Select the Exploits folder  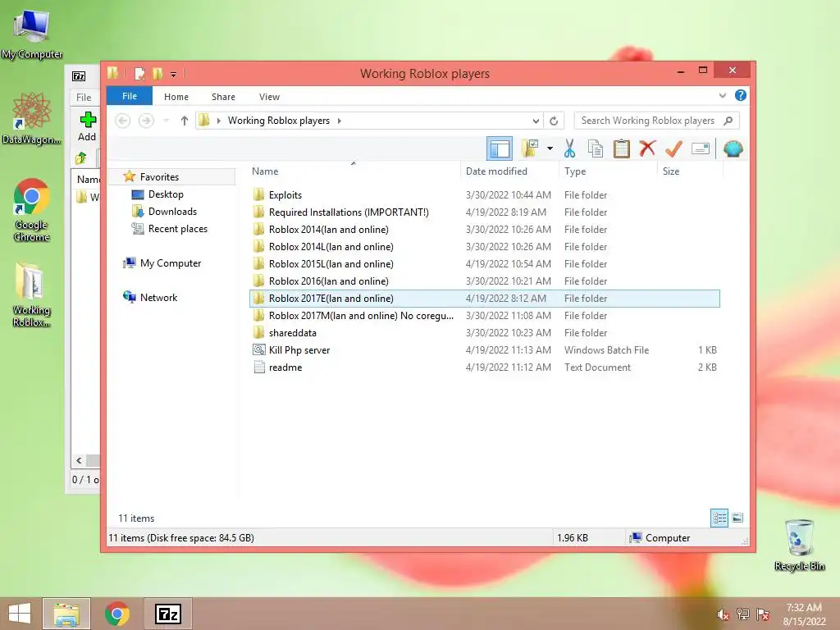[x=484, y=195]
